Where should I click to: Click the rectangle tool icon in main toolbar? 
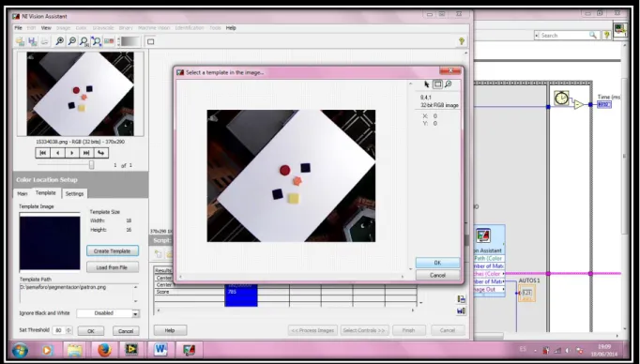[x=150, y=41]
